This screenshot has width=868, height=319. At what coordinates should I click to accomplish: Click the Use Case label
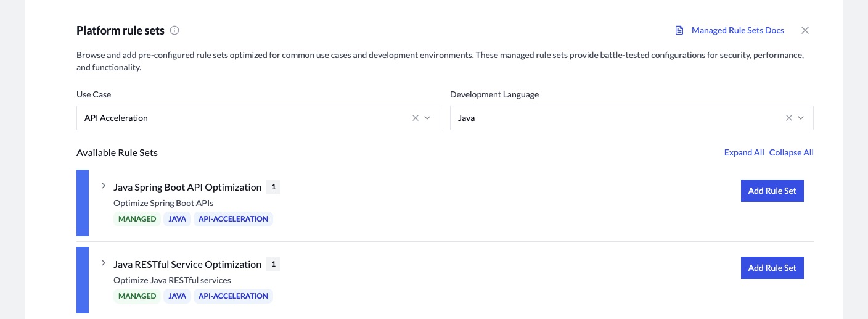pos(94,94)
